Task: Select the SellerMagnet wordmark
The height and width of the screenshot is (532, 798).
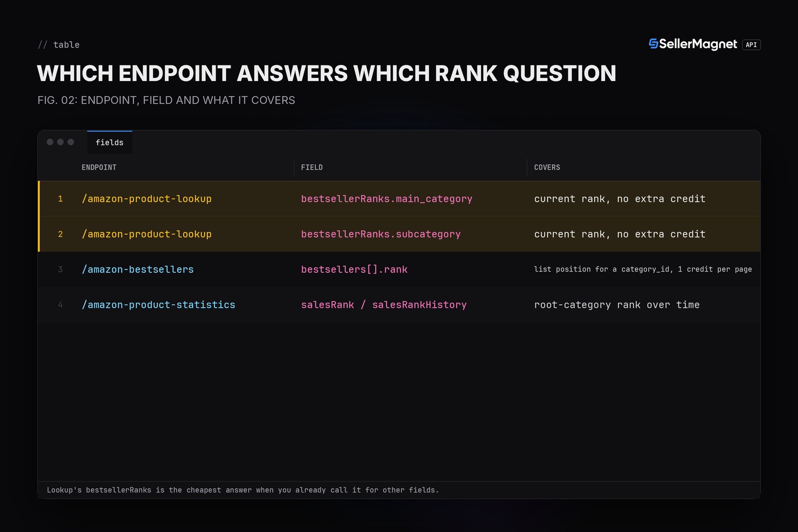Action: coord(698,44)
